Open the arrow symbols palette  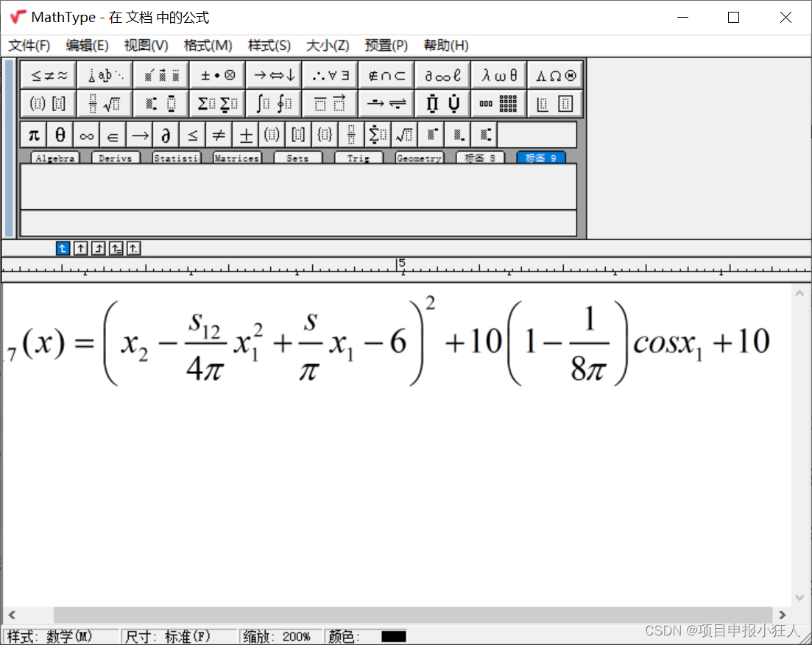[x=273, y=74]
